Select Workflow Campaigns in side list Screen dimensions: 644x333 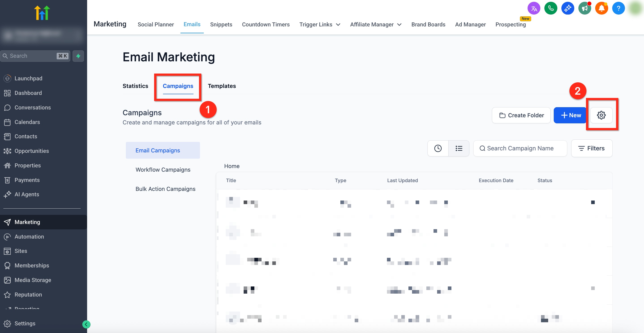point(163,170)
